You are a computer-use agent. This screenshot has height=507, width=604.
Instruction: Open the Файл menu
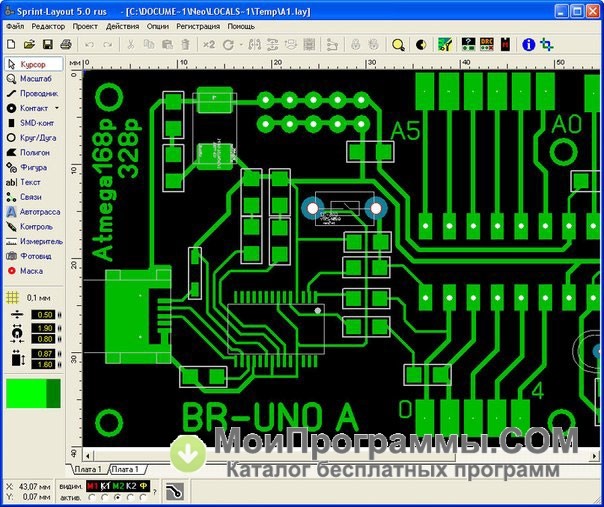pos(15,26)
